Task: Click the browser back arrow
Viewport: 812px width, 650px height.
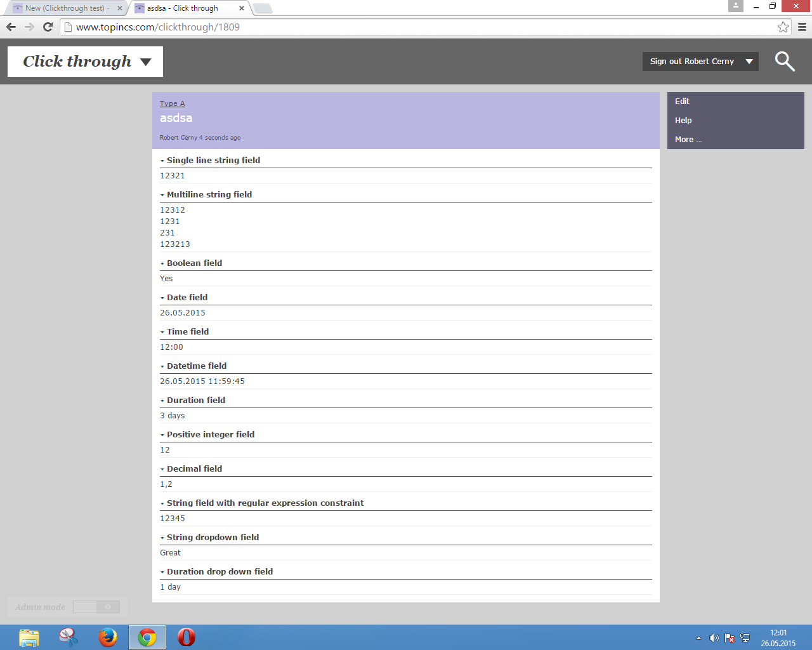Action: [x=11, y=27]
